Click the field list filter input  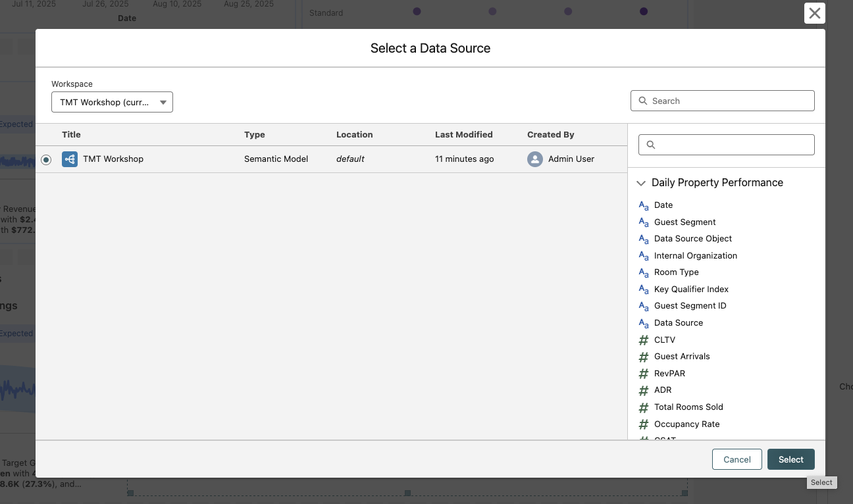(x=732, y=145)
